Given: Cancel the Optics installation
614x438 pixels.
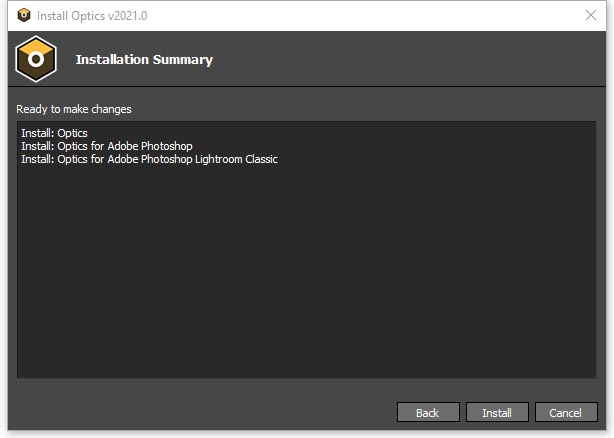Looking at the screenshot, I should (566, 412).
